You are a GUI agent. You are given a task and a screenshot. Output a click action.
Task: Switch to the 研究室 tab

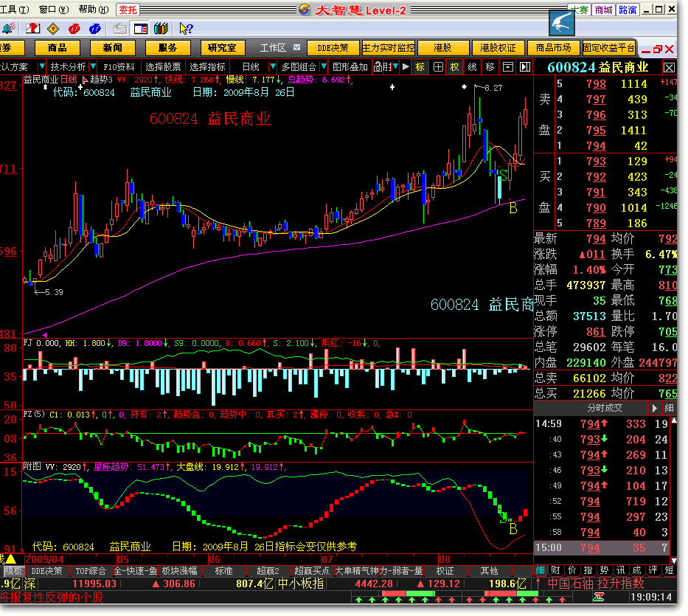pos(223,48)
